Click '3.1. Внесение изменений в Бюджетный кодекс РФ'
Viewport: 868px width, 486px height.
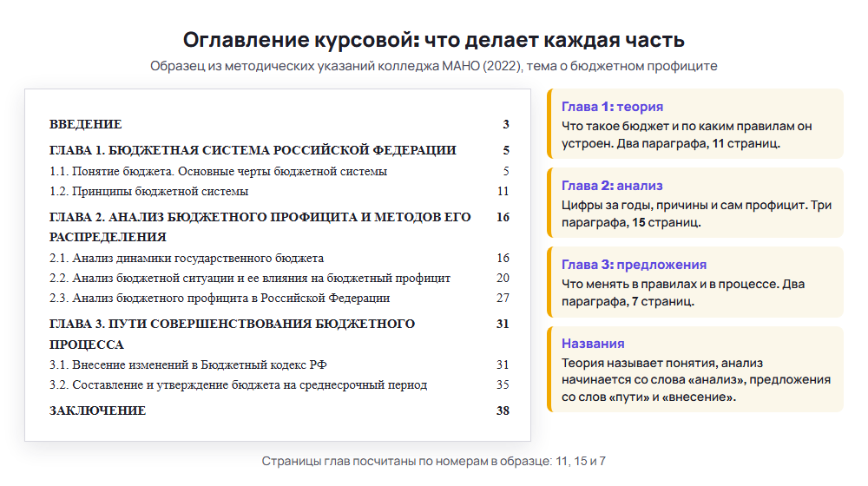tap(187, 364)
